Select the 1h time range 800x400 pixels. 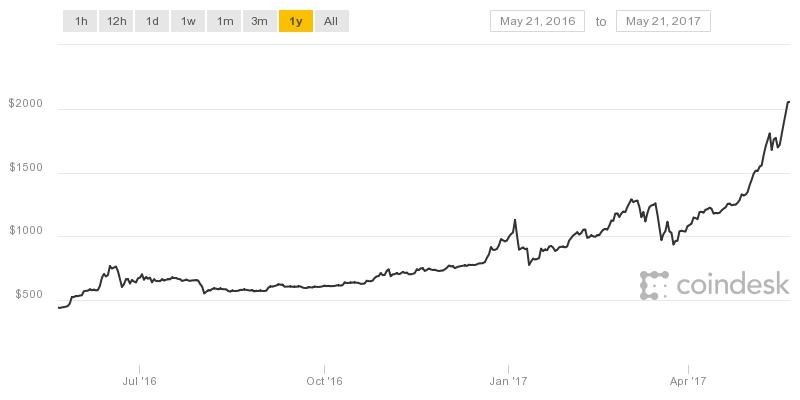pyautogui.click(x=80, y=21)
